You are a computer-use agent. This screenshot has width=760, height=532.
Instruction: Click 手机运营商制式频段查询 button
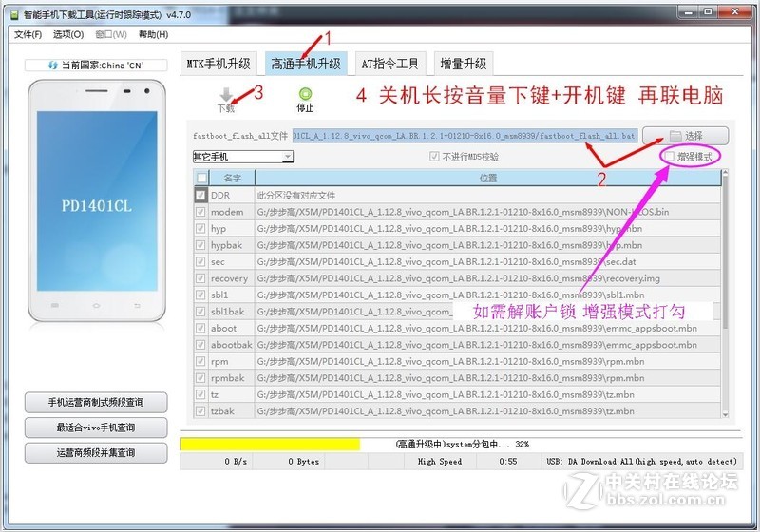pos(96,402)
